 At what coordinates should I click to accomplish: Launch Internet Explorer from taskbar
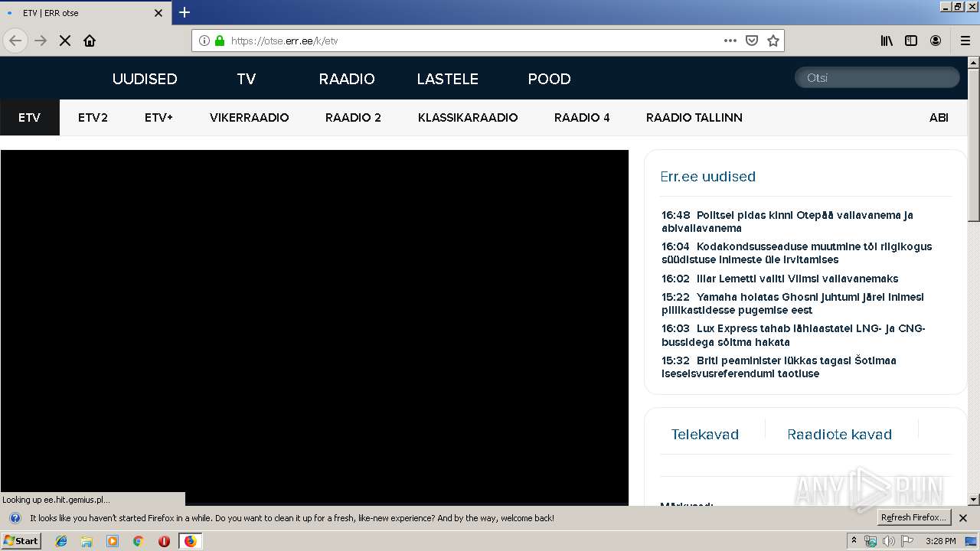coord(61,541)
